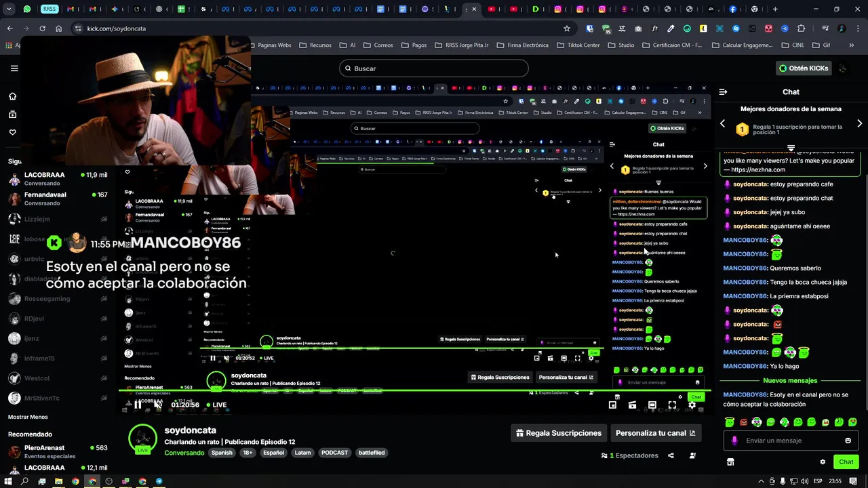This screenshot has height=488, width=868.
Task: Open a new Chrome tab
Action: click(x=775, y=9)
